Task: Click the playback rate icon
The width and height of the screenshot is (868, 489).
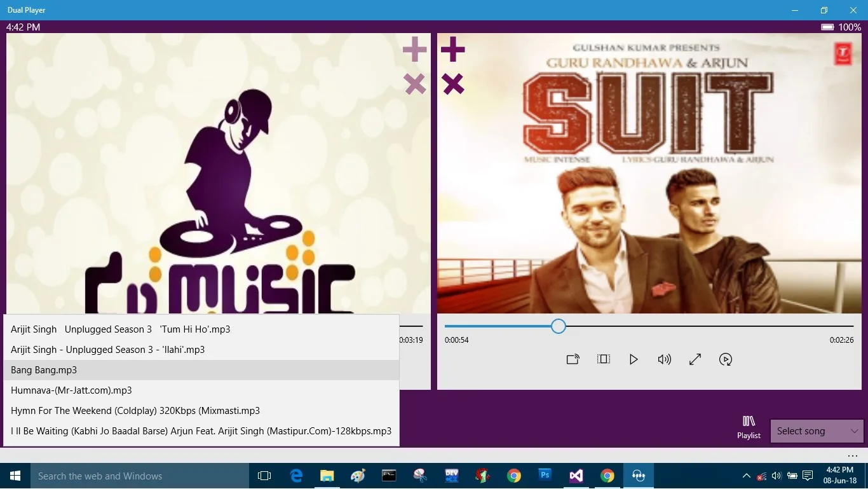Action: 726,359
